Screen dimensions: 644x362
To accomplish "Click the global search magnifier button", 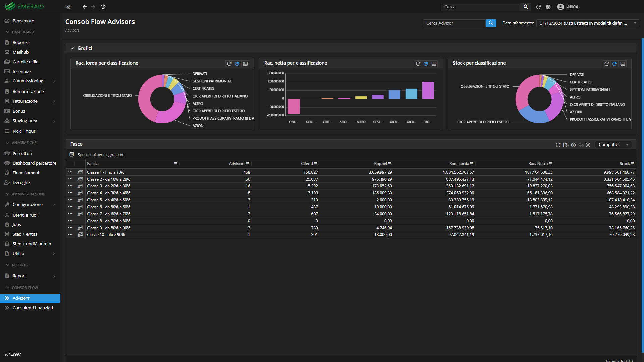I will point(526,7).
